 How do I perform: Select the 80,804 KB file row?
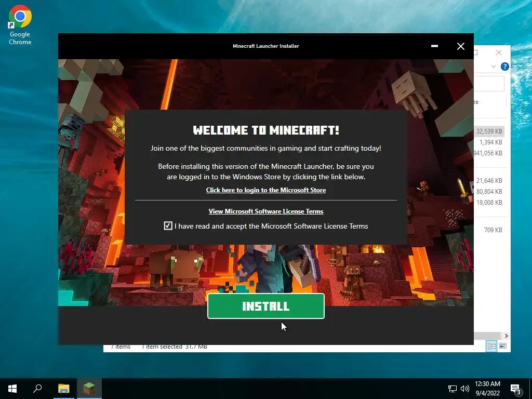coord(489,191)
